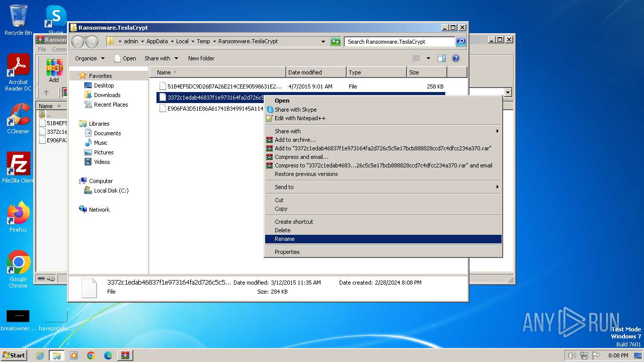Click the Explorer back navigation arrow
The image size is (644, 362).
point(77,42)
